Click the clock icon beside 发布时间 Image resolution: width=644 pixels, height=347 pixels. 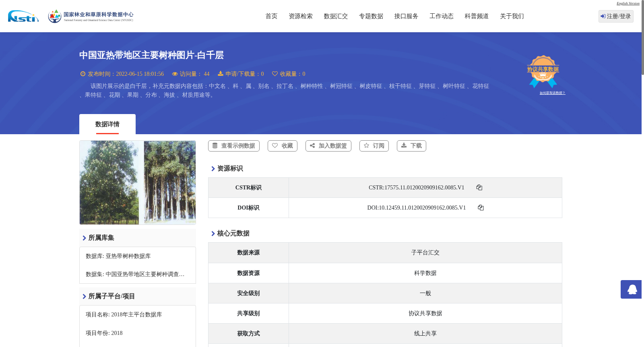(x=83, y=74)
